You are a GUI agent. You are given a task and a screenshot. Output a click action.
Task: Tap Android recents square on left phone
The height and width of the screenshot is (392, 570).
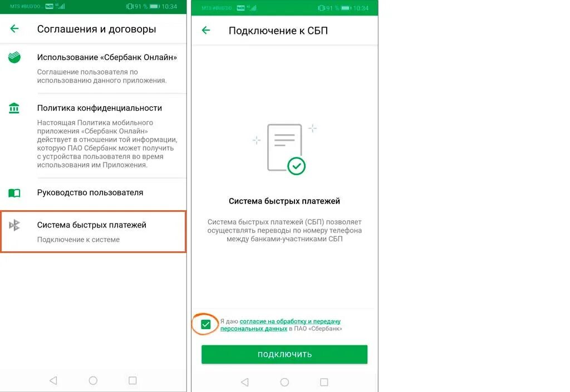pos(132,380)
